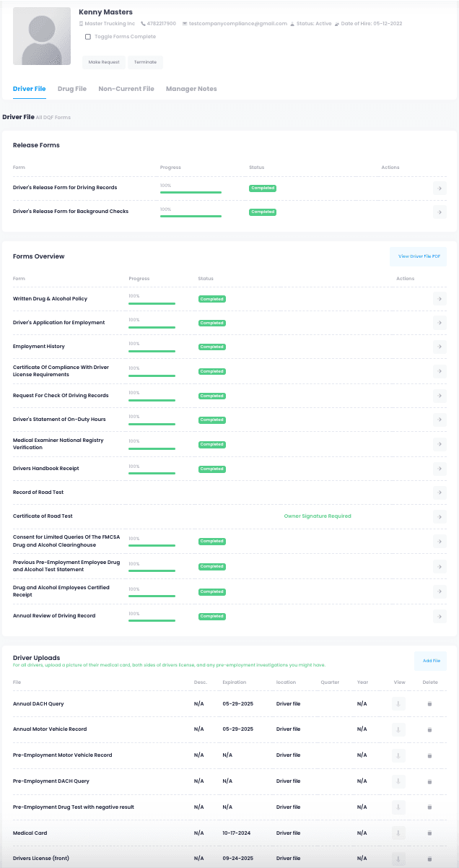Delete the Pre-Employment Drug Test upload
The image size is (459, 868).
(429, 807)
